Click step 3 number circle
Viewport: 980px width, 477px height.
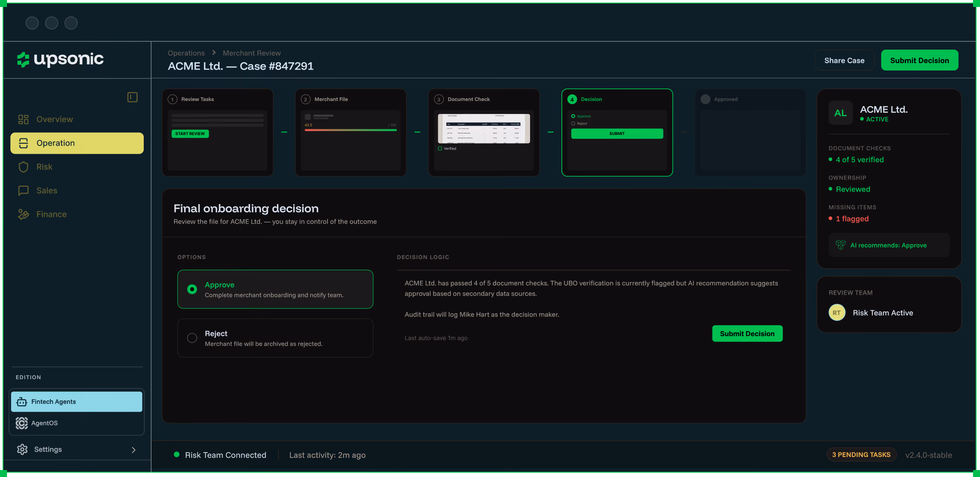pos(439,99)
